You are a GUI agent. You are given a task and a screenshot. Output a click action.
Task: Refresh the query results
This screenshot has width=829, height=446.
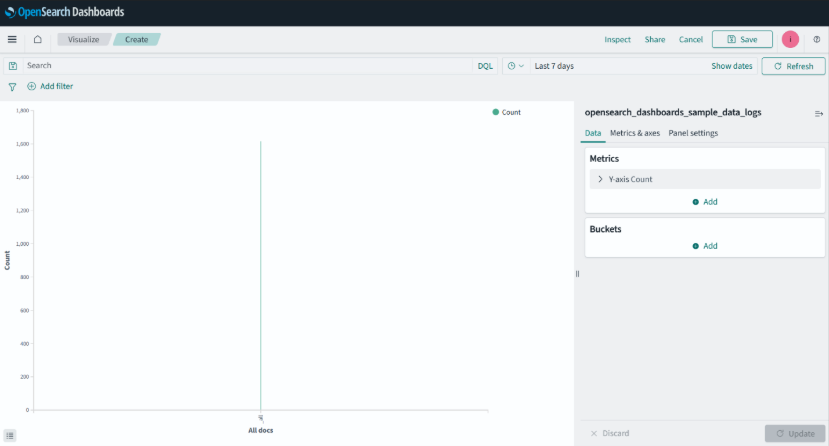point(793,66)
